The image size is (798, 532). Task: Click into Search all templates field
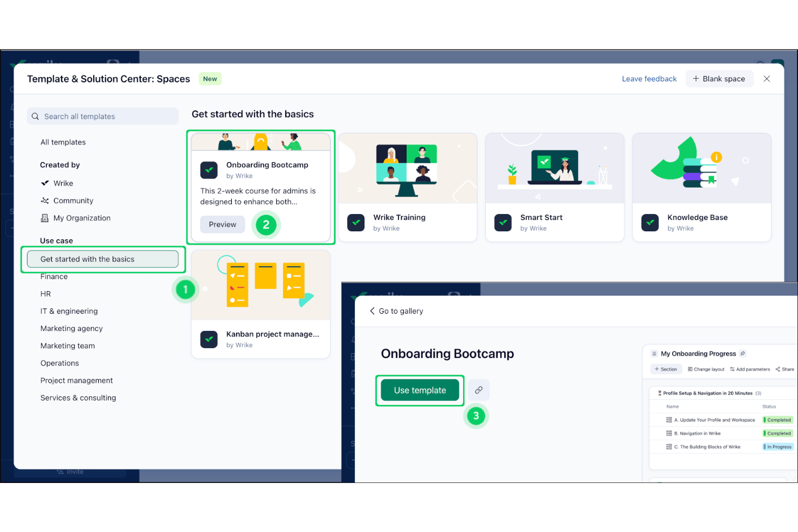tap(102, 116)
